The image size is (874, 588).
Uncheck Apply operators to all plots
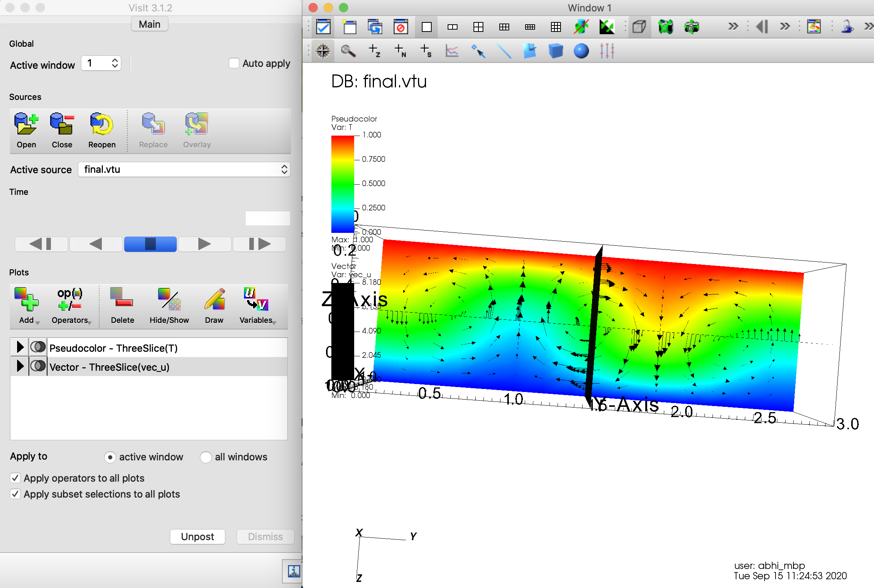click(x=15, y=478)
